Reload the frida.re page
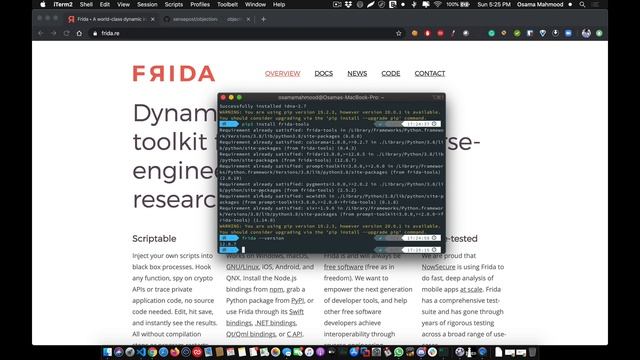Image resolution: width=640 pixels, height=360 pixels. pyautogui.click(x=67, y=33)
